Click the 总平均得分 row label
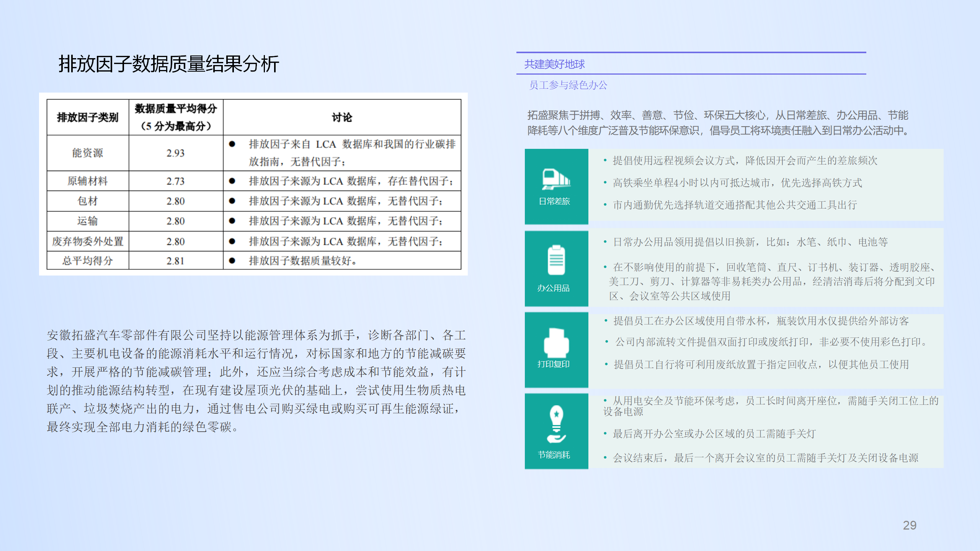The image size is (980, 551). coord(88,261)
